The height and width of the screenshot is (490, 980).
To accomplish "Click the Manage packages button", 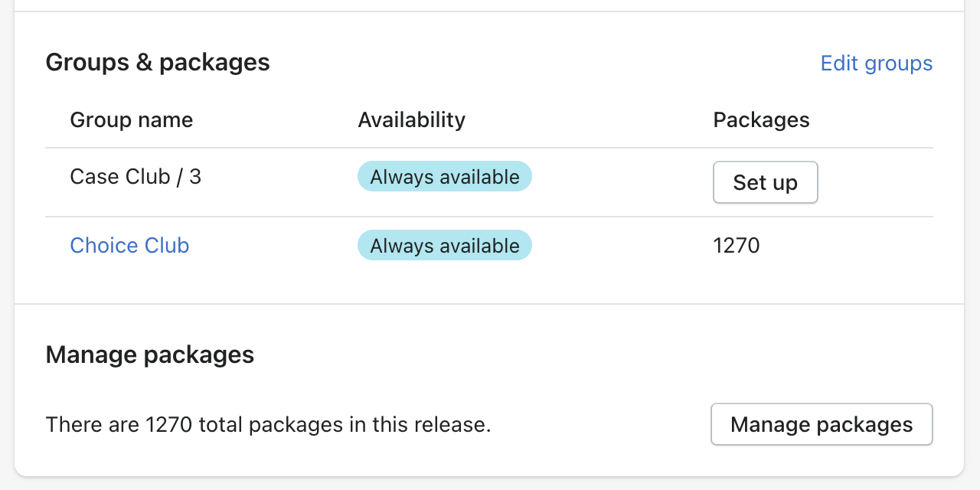I will tap(822, 424).
